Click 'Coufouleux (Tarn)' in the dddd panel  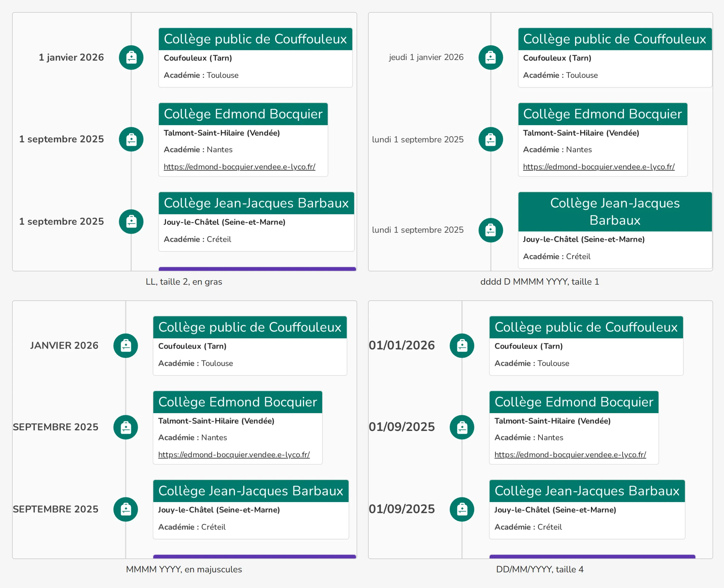pyautogui.click(x=557, y=58)
